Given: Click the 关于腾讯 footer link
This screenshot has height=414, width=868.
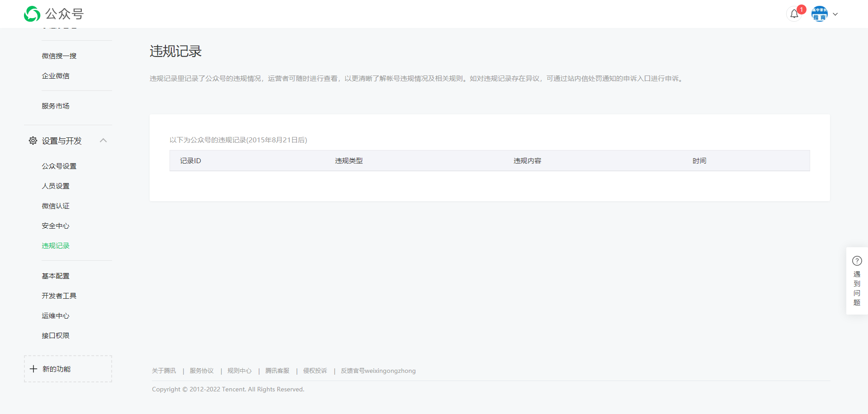Looking at the screenshot, I should click(164, 371).
